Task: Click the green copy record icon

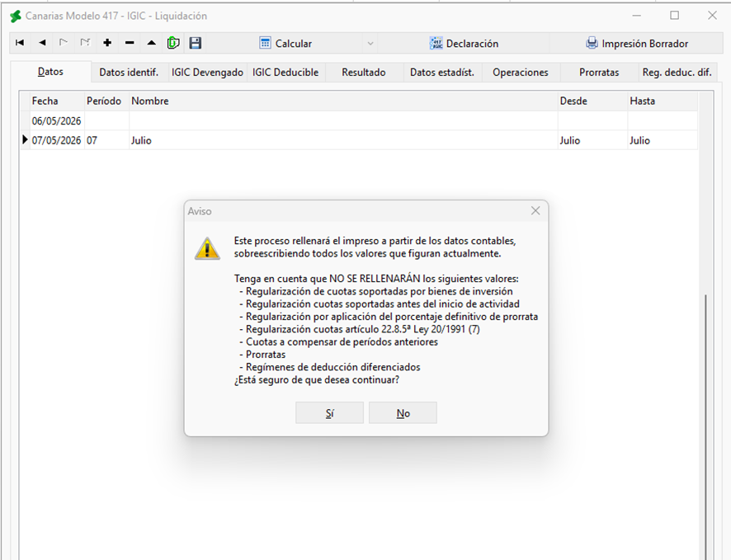Action: (x=173, y=43)
